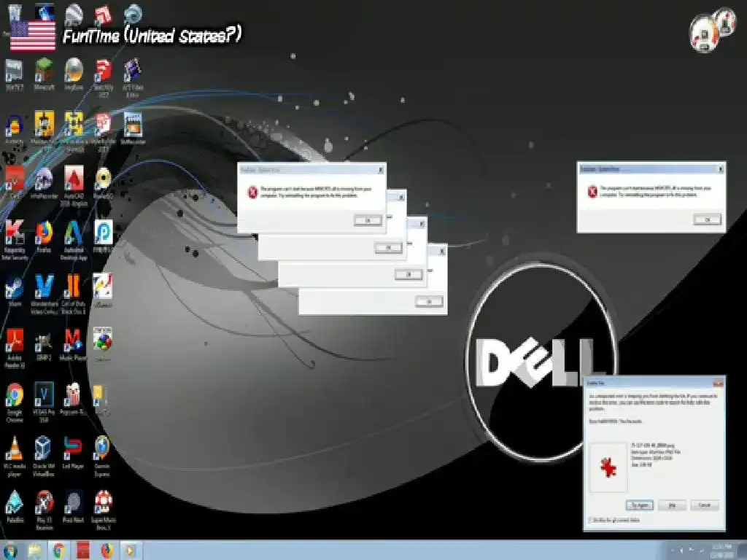The image size is (747, 560).
Task: Open Kaspersky Total Security desktop icon
Action: [x=15, y=240]
